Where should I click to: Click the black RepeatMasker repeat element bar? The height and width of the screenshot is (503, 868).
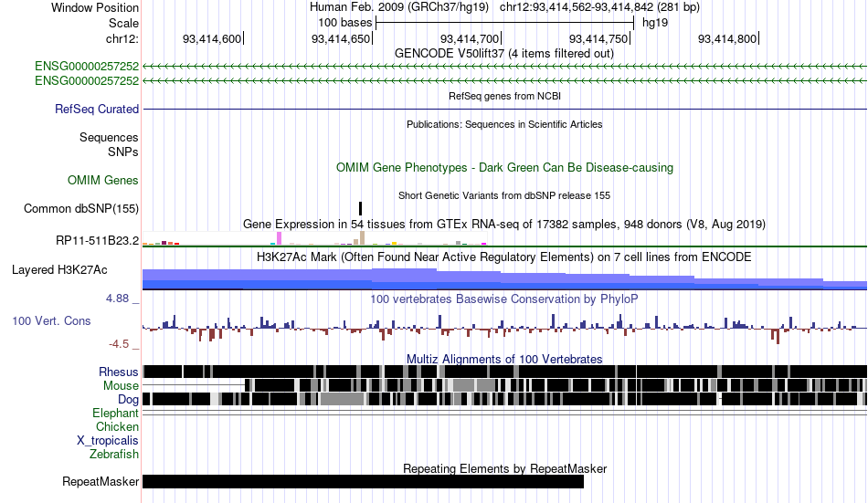coord(363,481)
